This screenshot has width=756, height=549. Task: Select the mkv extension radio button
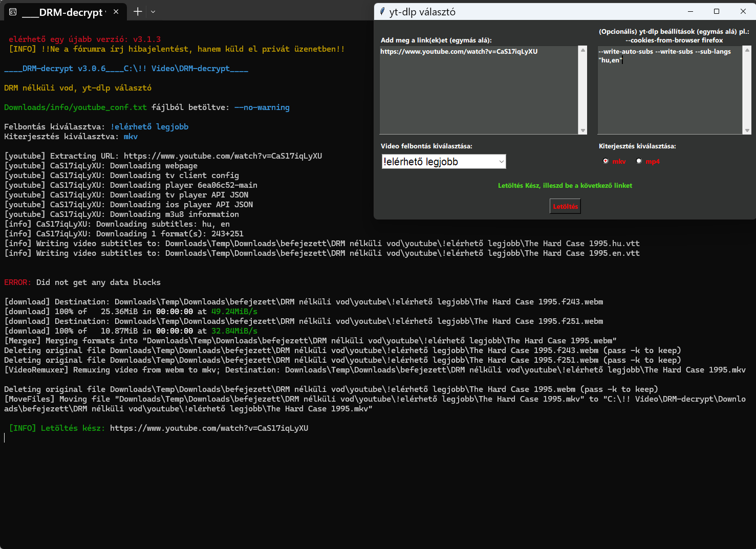606,161
